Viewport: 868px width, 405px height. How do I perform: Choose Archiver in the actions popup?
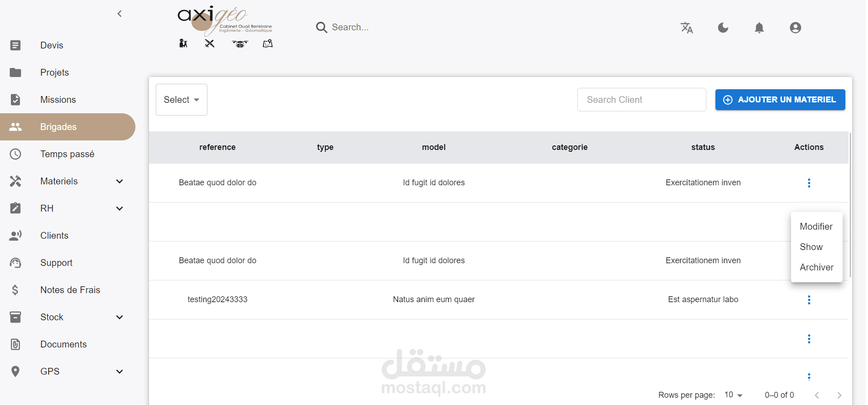coord(816,267)
